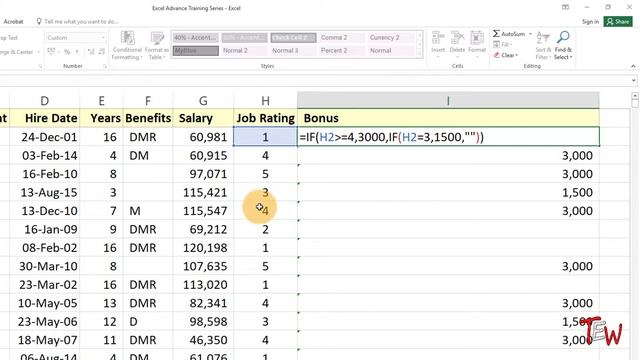Apply the Normal cell style
The width and height of the screenshot is (640, 360).
point(391,51)
